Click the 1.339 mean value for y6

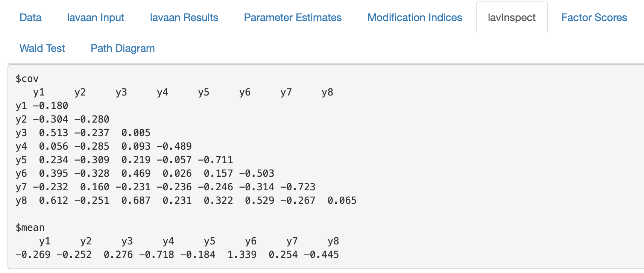tap(242, 255)
